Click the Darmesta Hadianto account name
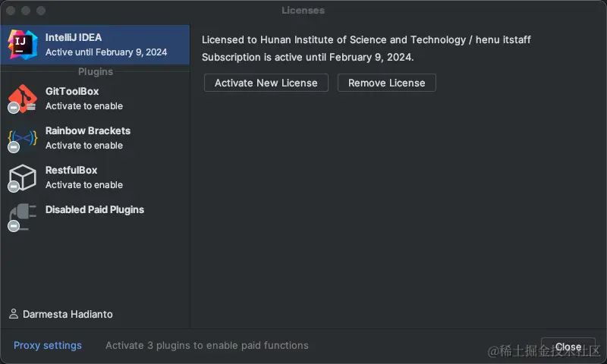 (x=68, y=314)
